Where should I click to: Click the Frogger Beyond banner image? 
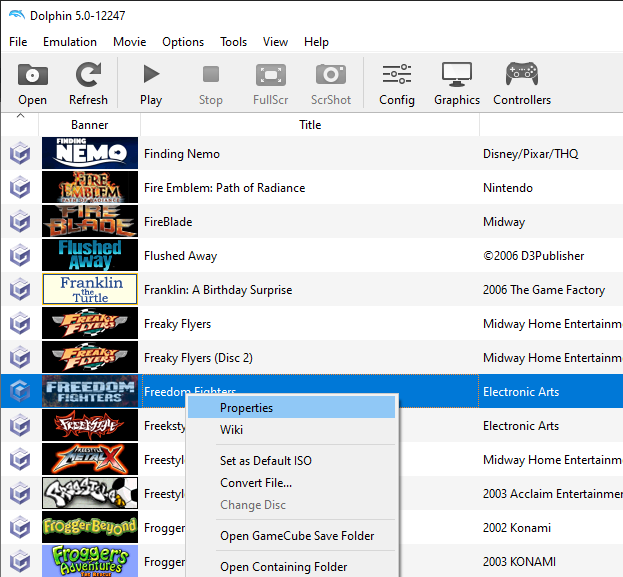[x=90, y=527]
